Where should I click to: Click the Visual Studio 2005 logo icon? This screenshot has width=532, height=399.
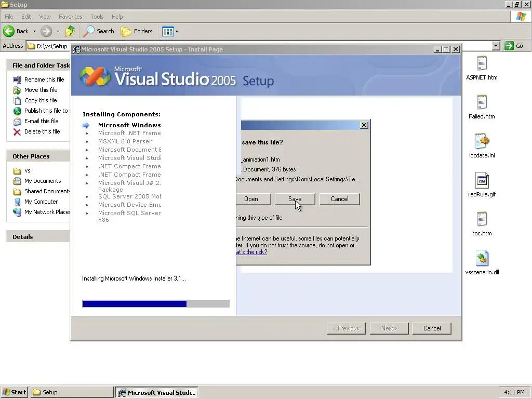point(95,76)
